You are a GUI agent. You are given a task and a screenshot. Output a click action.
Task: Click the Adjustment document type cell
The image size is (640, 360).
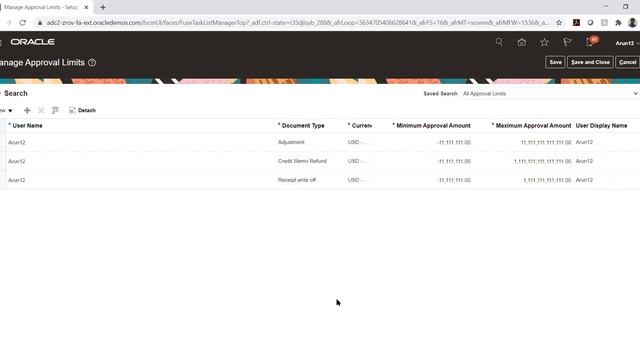pyautogui.click(x=291, y=142)
